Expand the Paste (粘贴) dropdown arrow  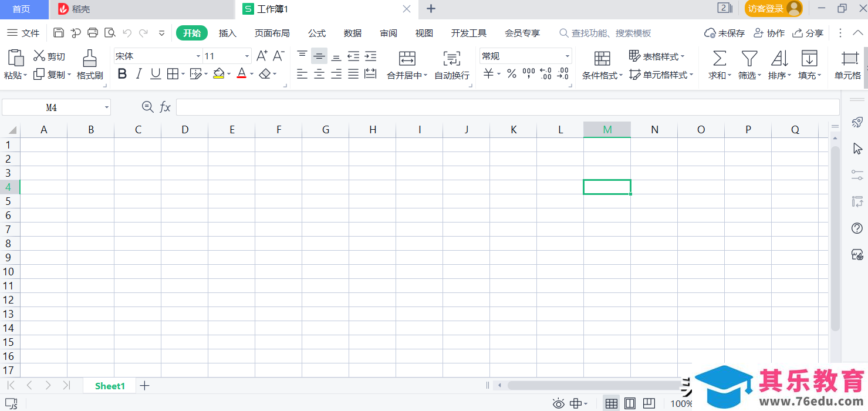pyautogui.click(x=24, y=75)
